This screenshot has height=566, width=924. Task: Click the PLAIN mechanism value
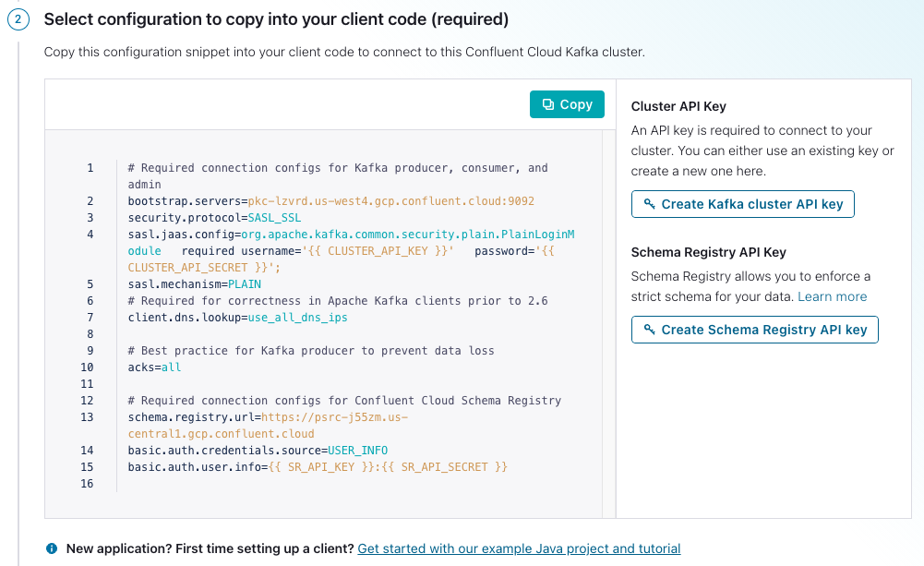244,284
